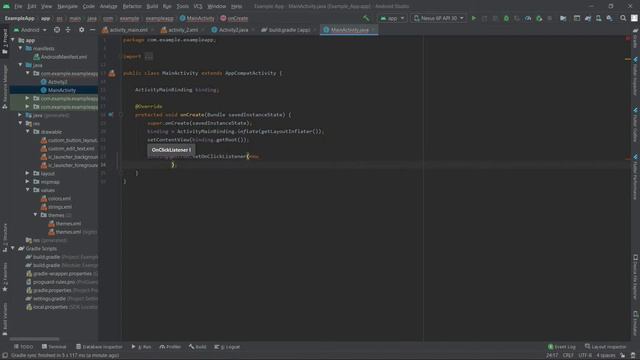Click the Sync Project with Gradle icon
This screenshot has width=640, height=360.
pyautogui.click(x=588, y=18)
